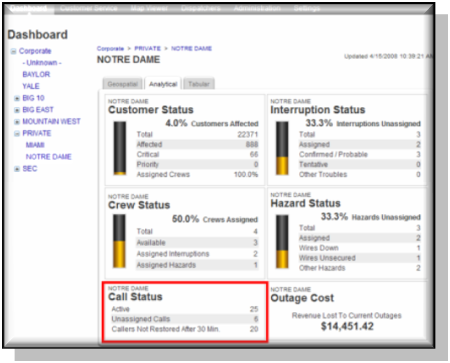450x363 pixels.
Task: Click the $14,451.42 revenue lost amount
Action: tap(347, 326)
